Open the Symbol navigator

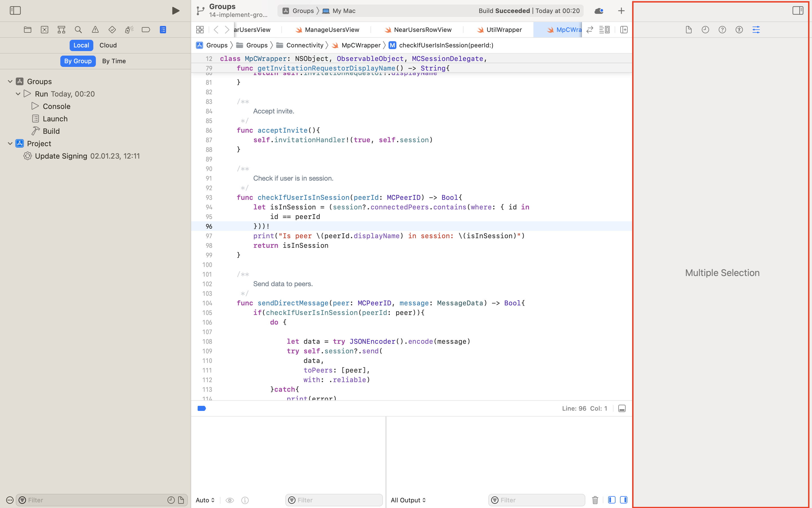(61, 30)
